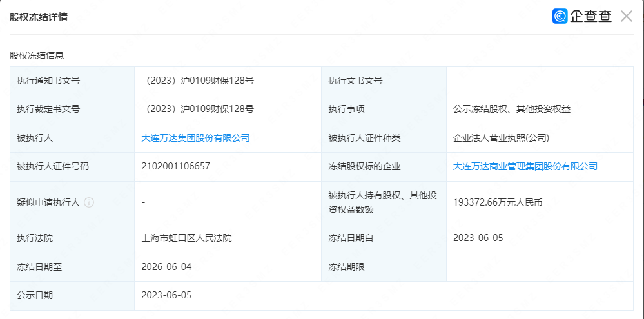Click the 企业法人营业执照(公司) value
Viewport: 644px width, 319px height.
pyautogui.click(x=501, y=138)
